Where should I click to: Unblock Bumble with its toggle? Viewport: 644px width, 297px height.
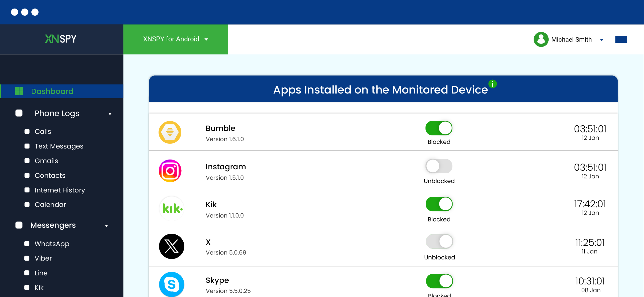(x=439, y=128)
